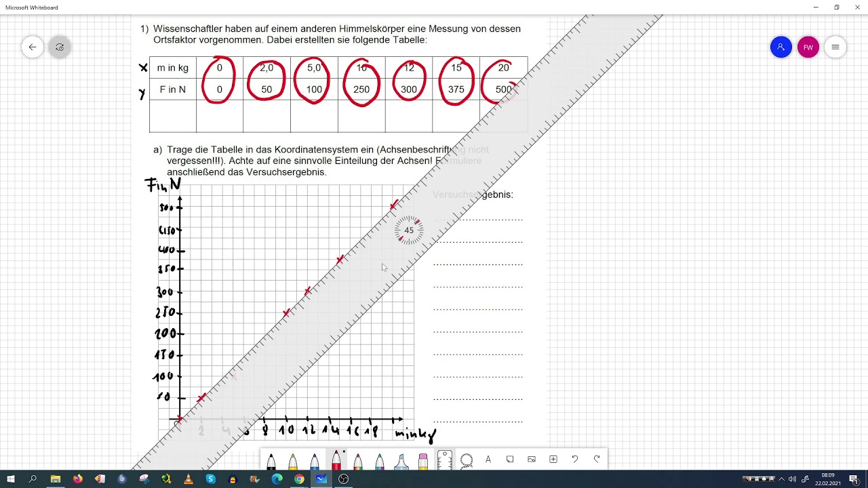Screen dimensions: 868x488
Task: Add a sticky note
Action: pos(510,460)
